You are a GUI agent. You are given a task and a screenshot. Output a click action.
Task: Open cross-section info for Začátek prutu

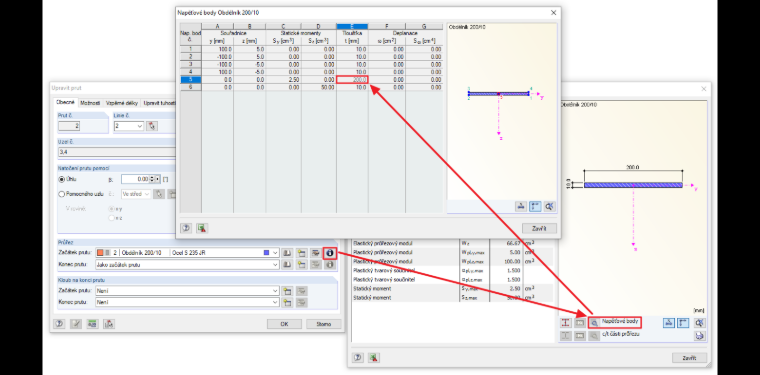330,252
